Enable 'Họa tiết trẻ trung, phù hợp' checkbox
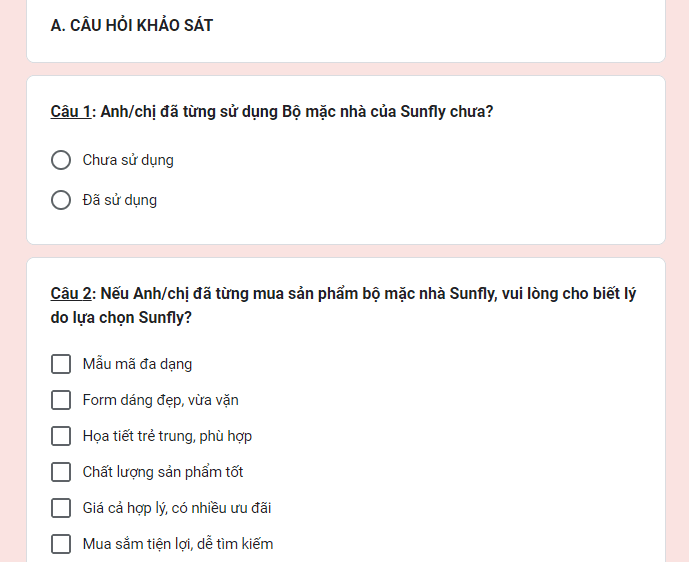 (x=61, y=436)
